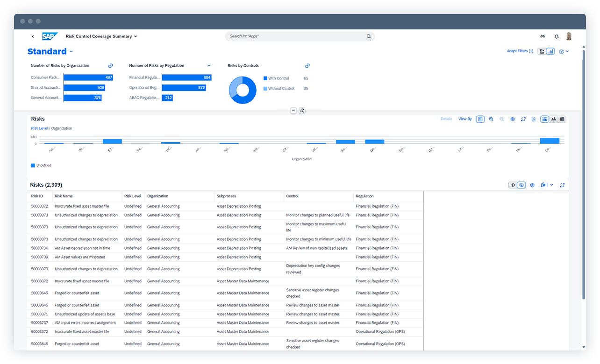Click the Adapt Filters (1) link
The width and height of the screenshot is (600, 364).
520,51
